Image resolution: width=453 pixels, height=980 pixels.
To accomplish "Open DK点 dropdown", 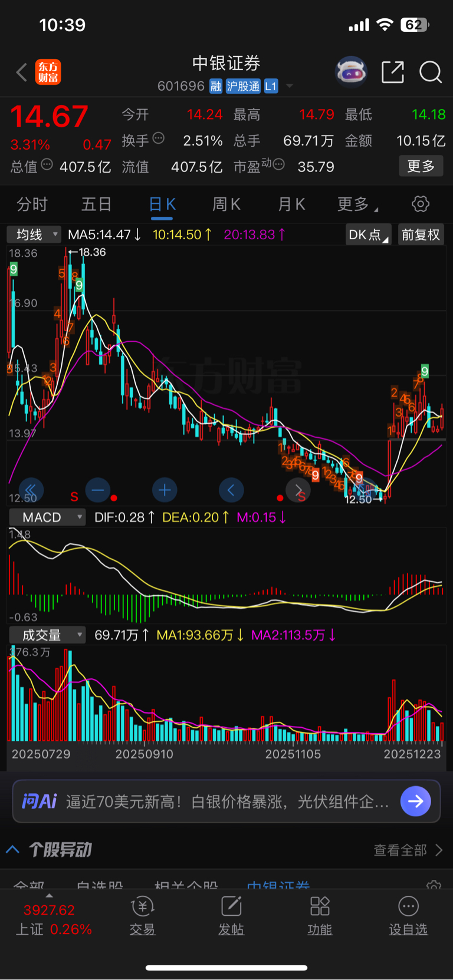I will [368, 235].
